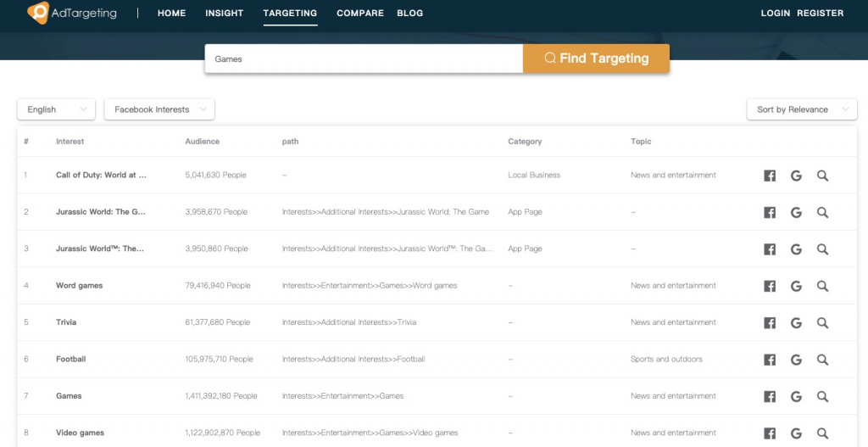Image resolution: width=868 pixels, height=447 pixels.
Task: Click the Category column header
Action: tap(525, 142)
